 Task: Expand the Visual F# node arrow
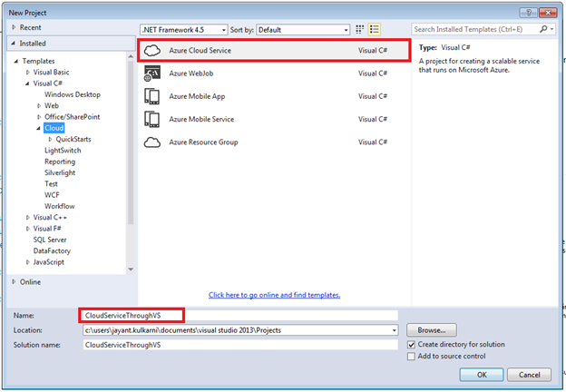pos(27,229)
